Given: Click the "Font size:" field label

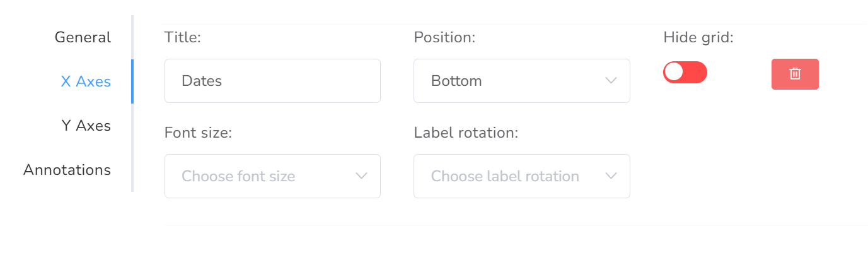Looking at the screenshot, I should [198, 133].
